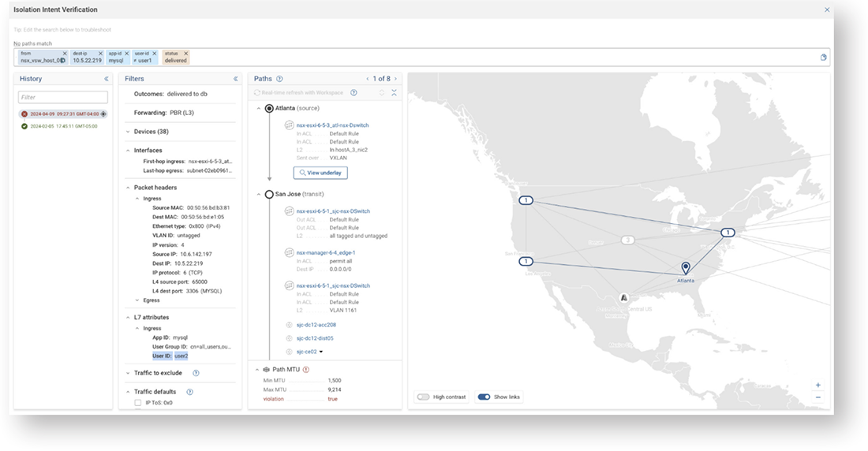Open the Traffic to exclude help icon
The width and height of the screenshot is (868, 451).
pyautogui.click(x=196, y=373)
